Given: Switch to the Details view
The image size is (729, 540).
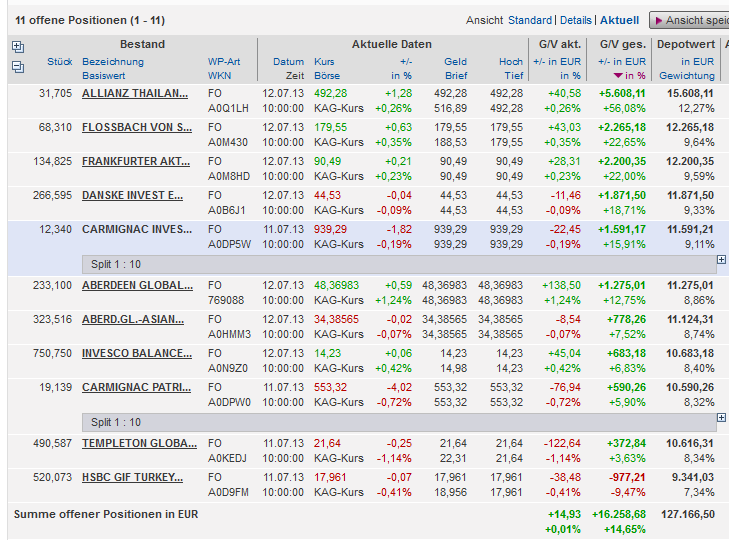Looking at the screenshot, I should click(576, 20).
